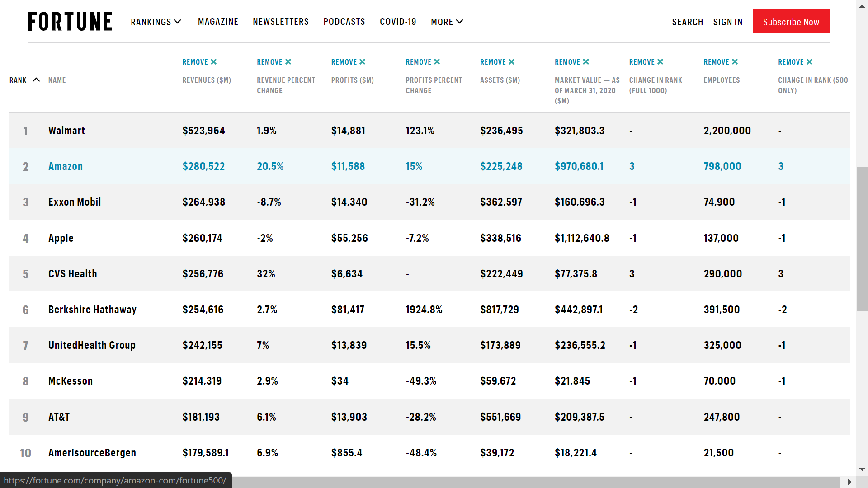Expand the Rankings dropdown menu
Image resolution: width=868 pixels, height=488 pixels.
[156, 22]
